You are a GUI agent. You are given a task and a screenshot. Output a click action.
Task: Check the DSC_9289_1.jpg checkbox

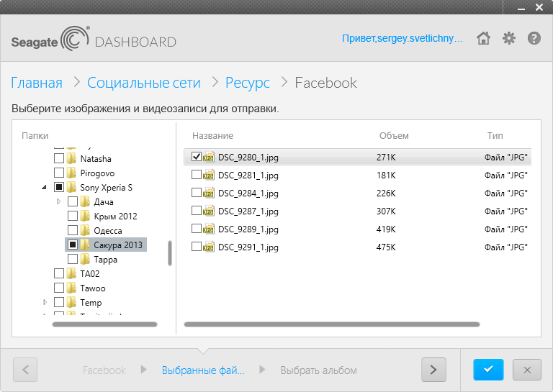click(196, 228)
